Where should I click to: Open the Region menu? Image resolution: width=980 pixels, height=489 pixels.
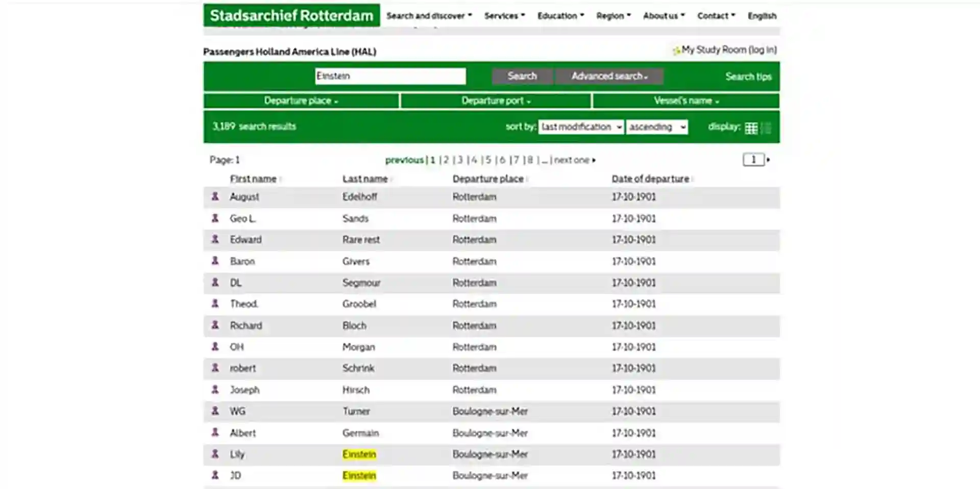point(614,16)
